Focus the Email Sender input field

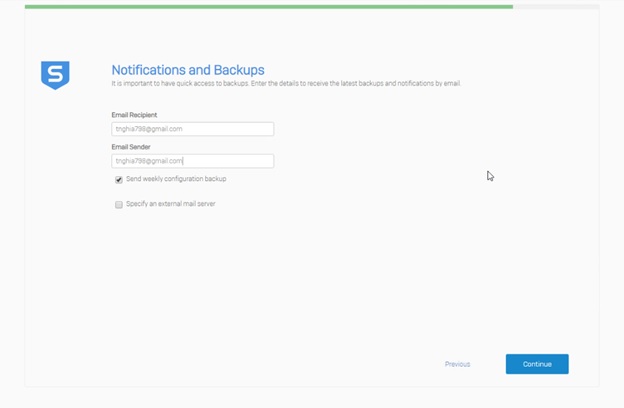(x=193, y=161)
